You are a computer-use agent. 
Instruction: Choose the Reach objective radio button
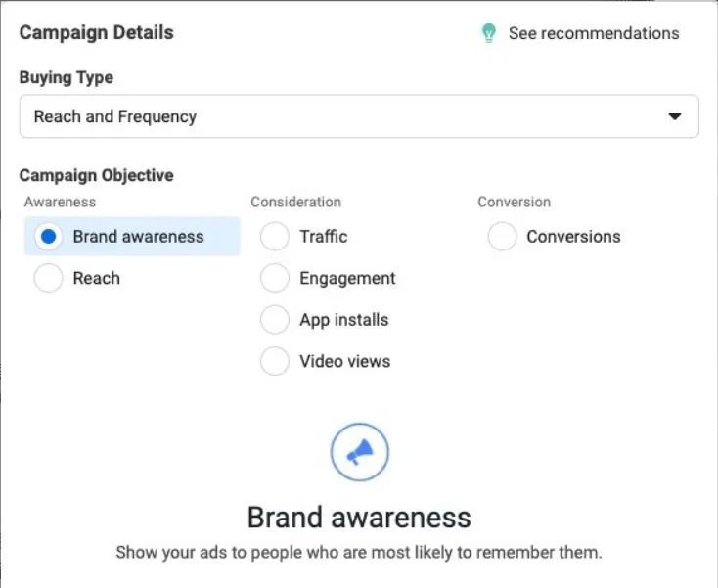click(49, 278)
